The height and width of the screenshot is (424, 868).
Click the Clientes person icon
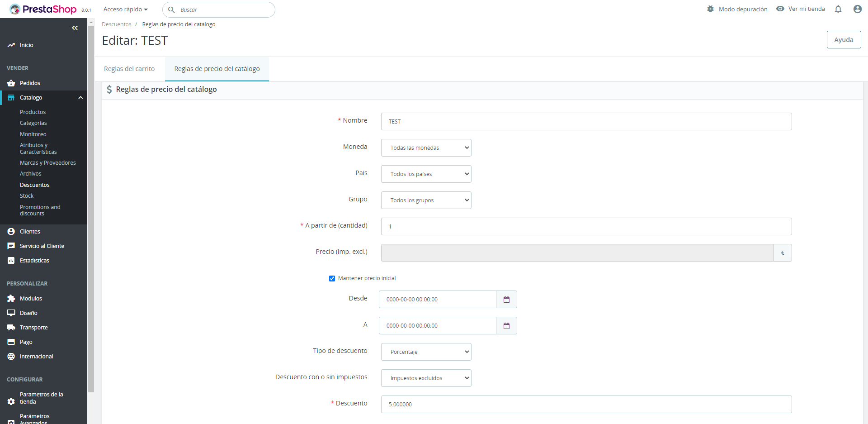11,232
